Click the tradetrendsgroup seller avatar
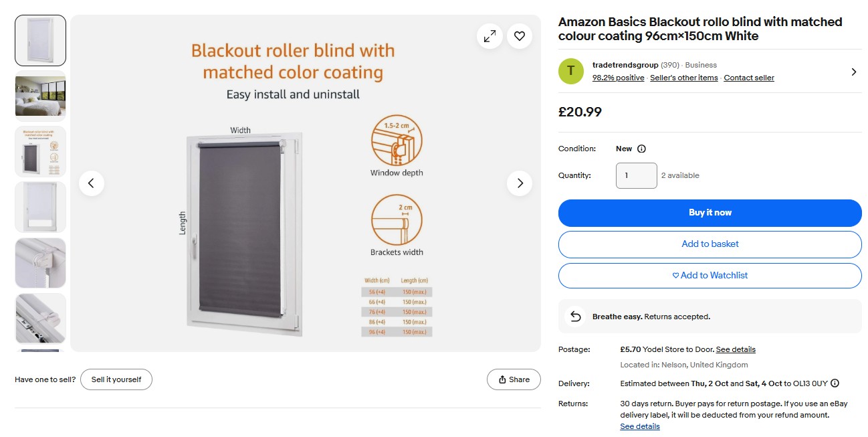Viewport: 868px width, 437px height. 571,71
